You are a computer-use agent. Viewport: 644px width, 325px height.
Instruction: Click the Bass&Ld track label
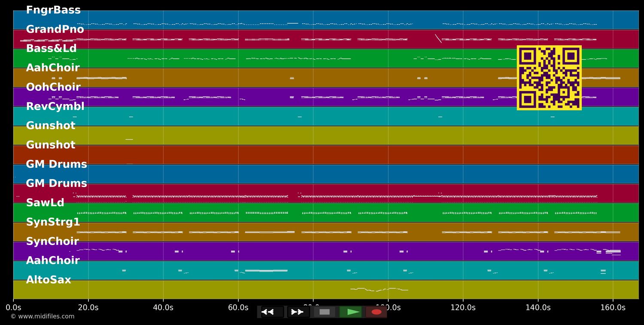point(51,49)
